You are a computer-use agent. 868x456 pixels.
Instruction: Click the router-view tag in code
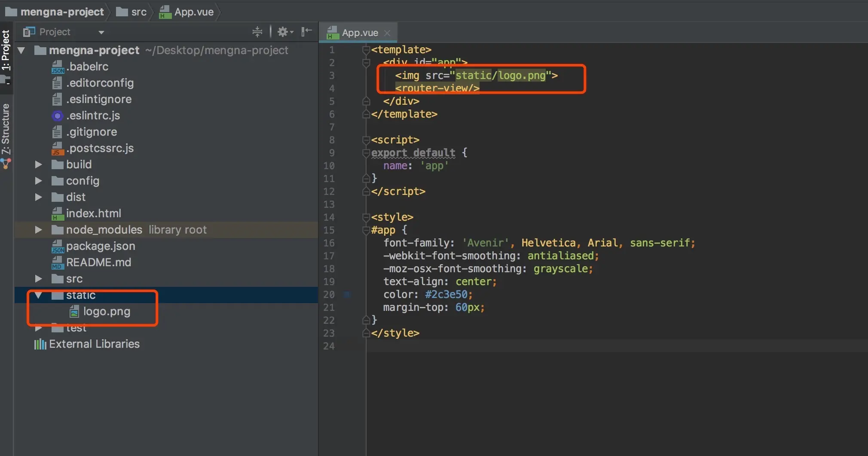click(x=437, y=88)
